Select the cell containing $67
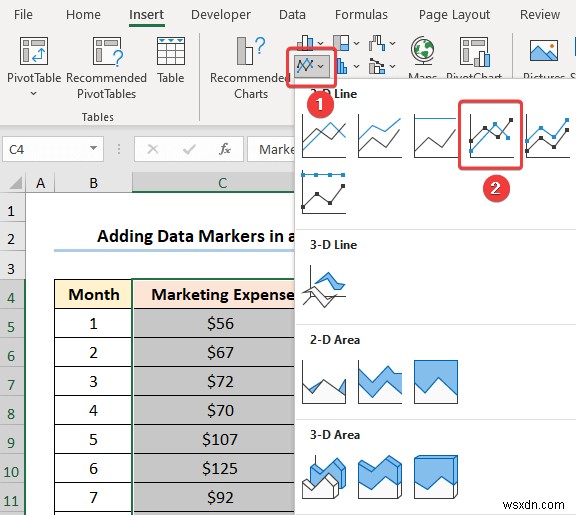The width and height of the screenshot is (576, 515). coord(214,352)
